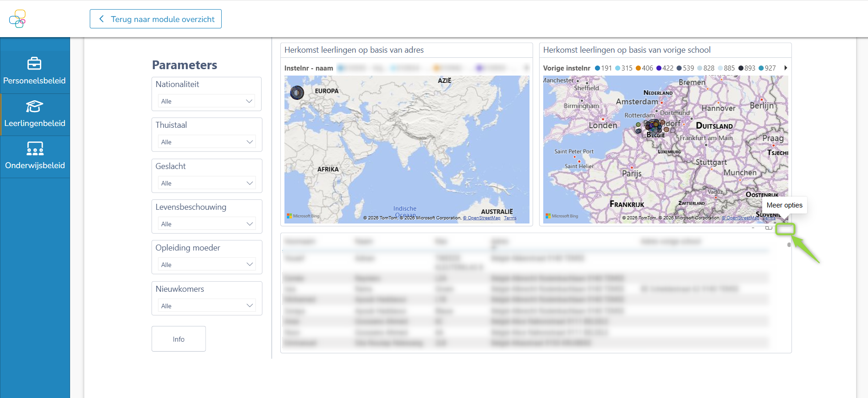Open Personeelsbeleid briefcase icon in sidebar
The image size is (868, 398).
[34, 64]
